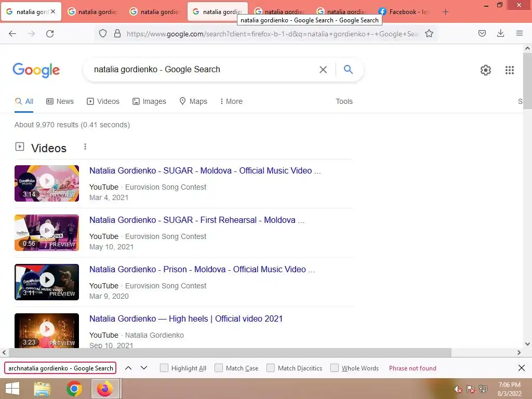Click scroll-down arrow of page scrollbar
This screenshot has width=532, height=399.
point(527,344)
